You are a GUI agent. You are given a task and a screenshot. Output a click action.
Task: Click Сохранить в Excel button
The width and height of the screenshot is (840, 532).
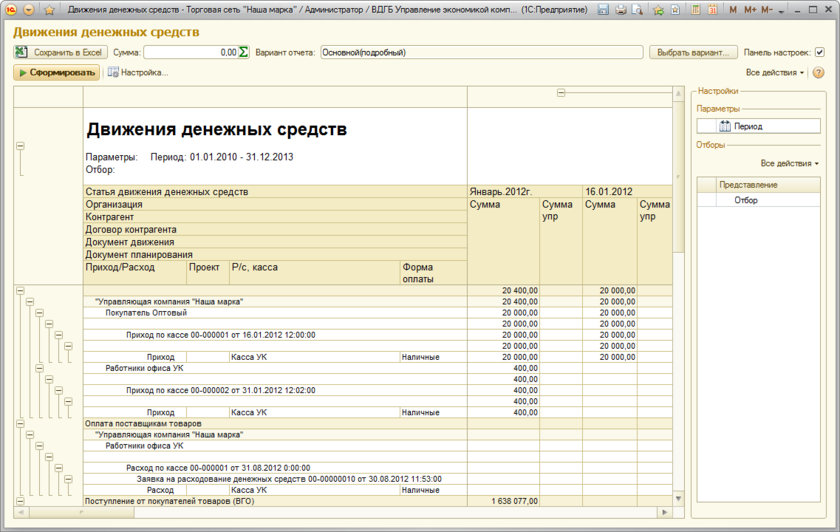tap(59, 52)
